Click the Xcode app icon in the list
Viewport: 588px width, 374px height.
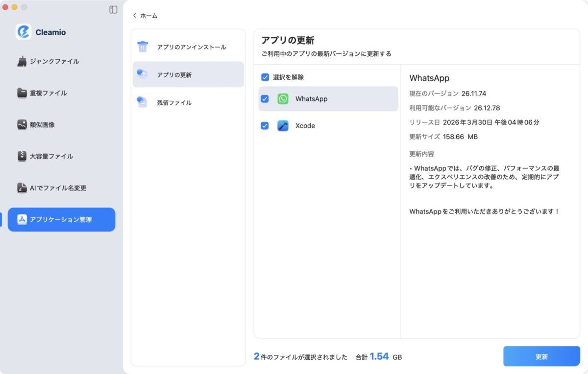coord(283,126)
